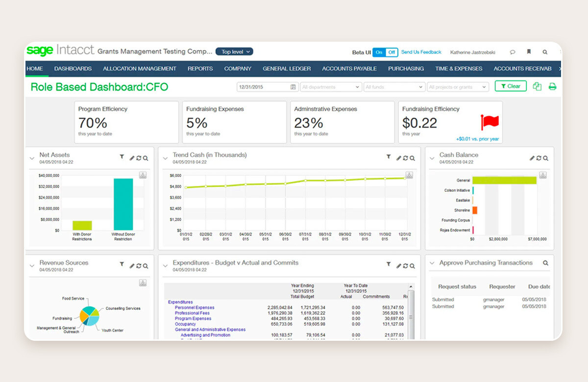Open the date picker calendar icon

[293, 87]
